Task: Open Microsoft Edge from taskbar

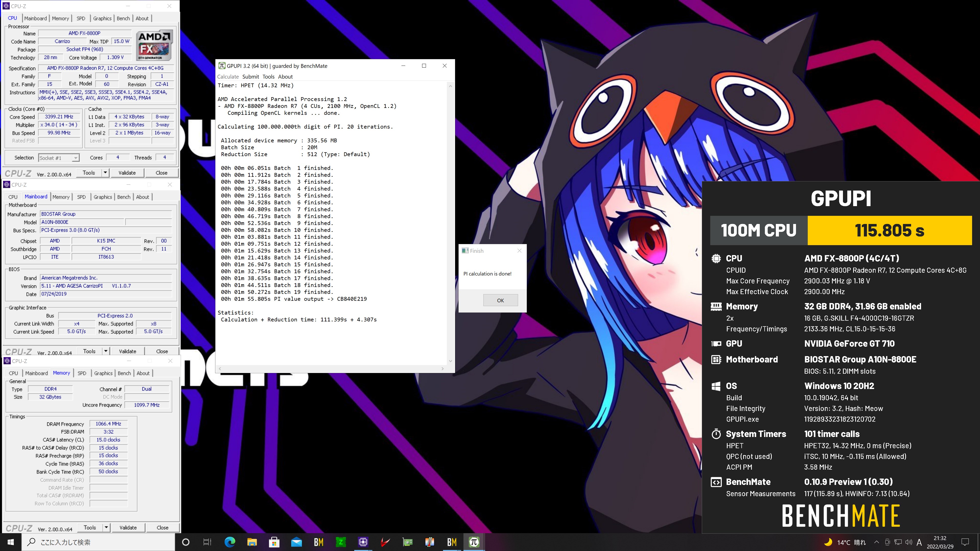Action: (x=230, y=542)
